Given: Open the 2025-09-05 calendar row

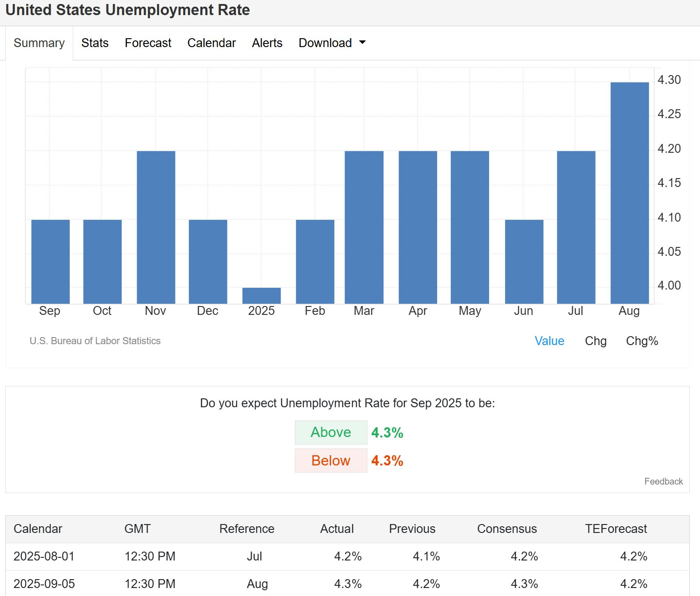Looking at the screenshot, I should 347,584.
